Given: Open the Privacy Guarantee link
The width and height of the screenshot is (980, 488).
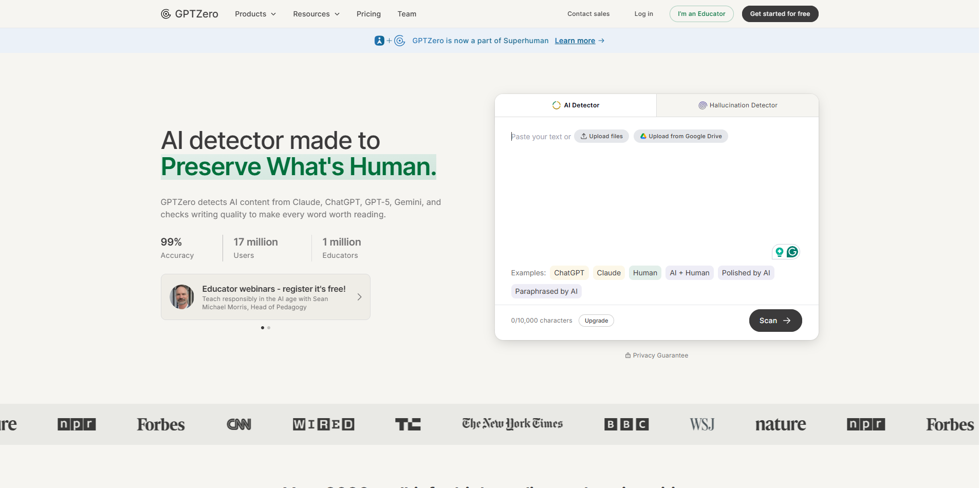Looking at the screenshot, I should (x=656, y=355).
